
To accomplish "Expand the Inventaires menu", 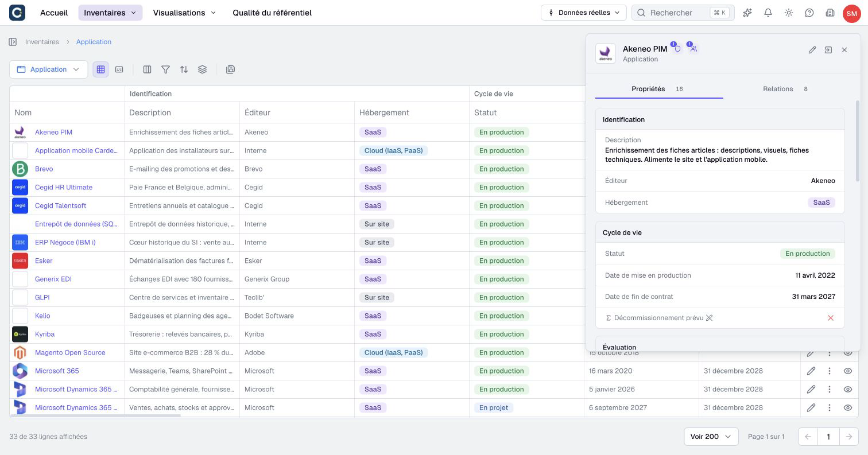I will click(110, 13).
